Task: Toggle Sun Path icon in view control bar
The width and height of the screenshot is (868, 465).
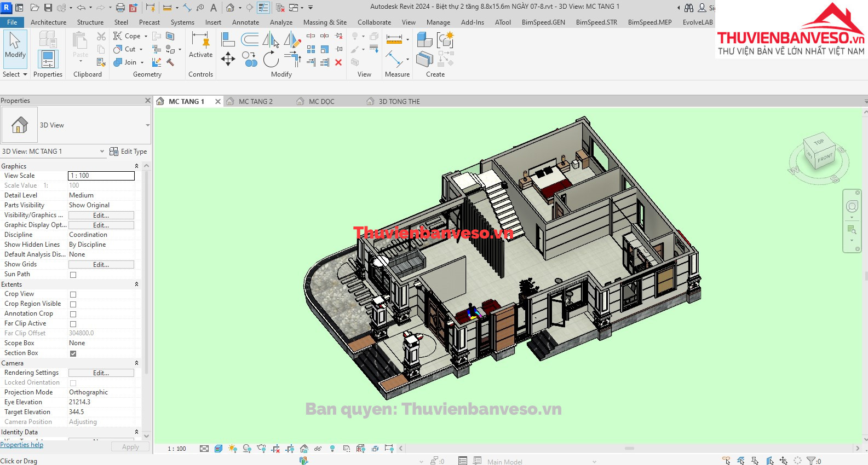Action: 233,449
